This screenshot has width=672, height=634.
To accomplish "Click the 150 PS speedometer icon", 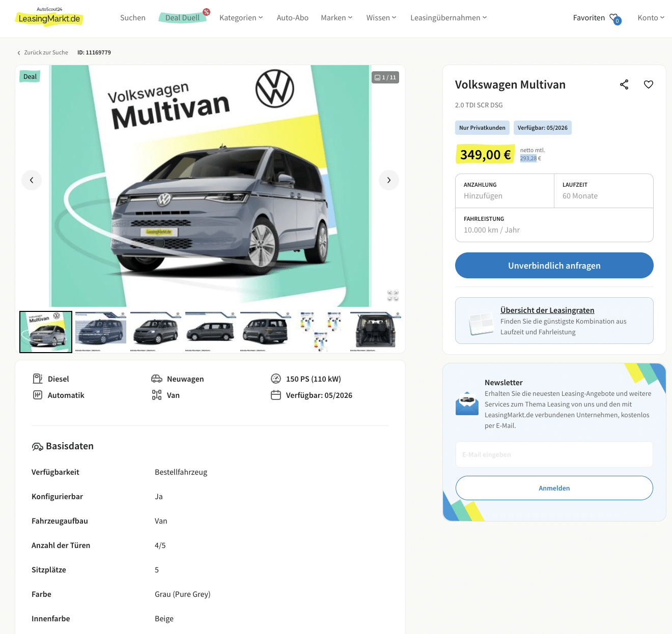I will (276, 379).
